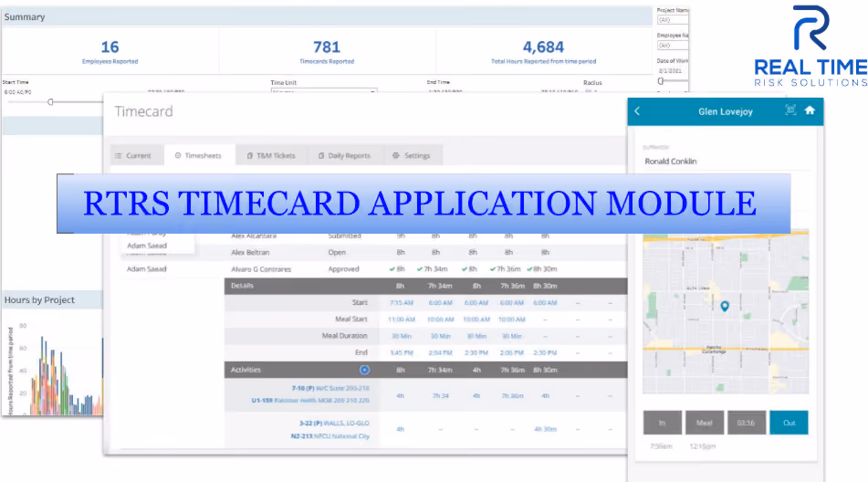The image size is (868, 482).
Task: Open the U1-159 Palomar Health activity link
Action: [x=310, y=400]
